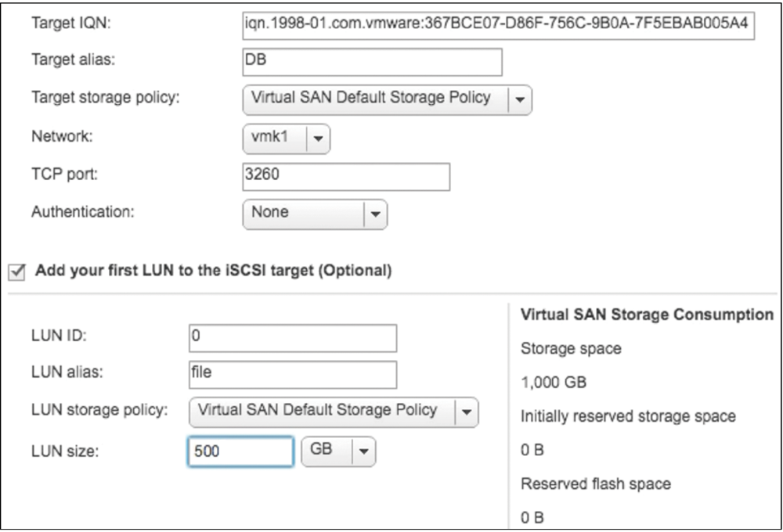The image size is (783, 532).
Task: Click the LUN alias label
Action: pos(67,372)
